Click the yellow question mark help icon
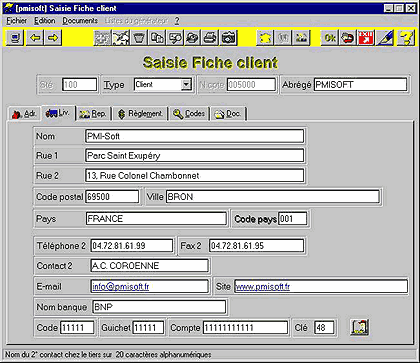The image size is (420, 363). (x=406, y=38)
